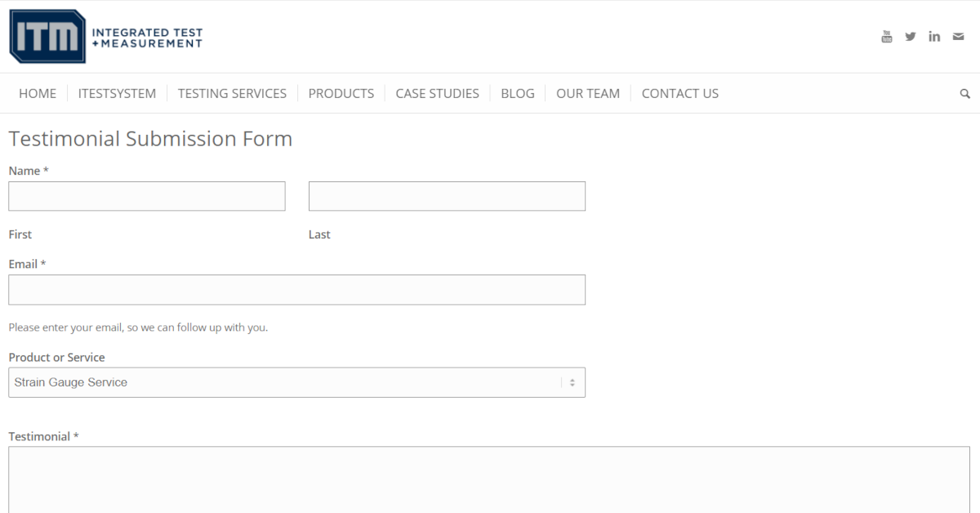The height and width of the screenshot is (513, 980).
Task: Click the email envelope icon
Action: [957, 36]
